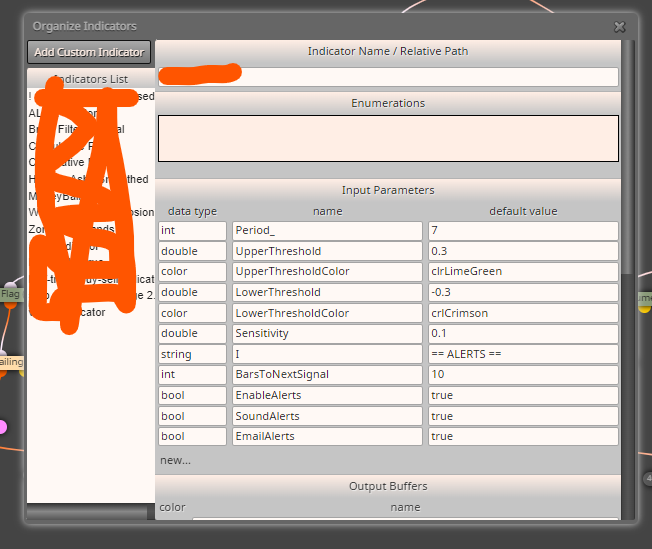Edit the clrLimeGreen default value

click(x=523, y=272)
